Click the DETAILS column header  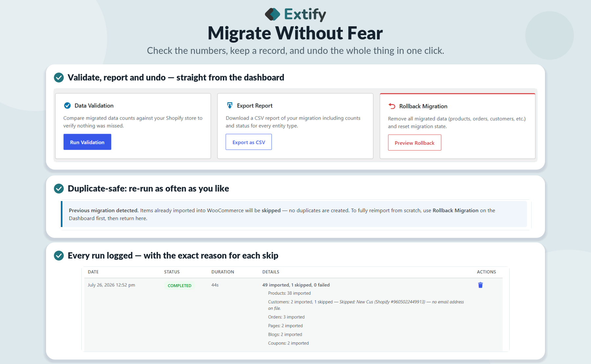point(271,272)
